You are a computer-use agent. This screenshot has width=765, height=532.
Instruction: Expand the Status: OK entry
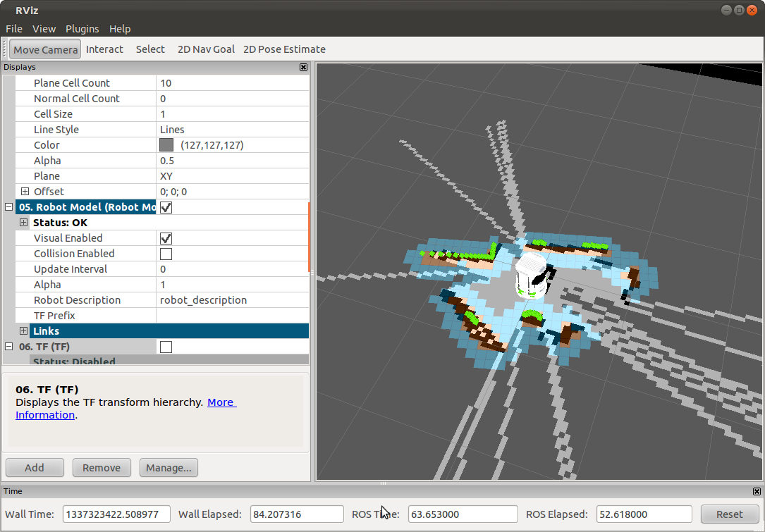(23, 223)
